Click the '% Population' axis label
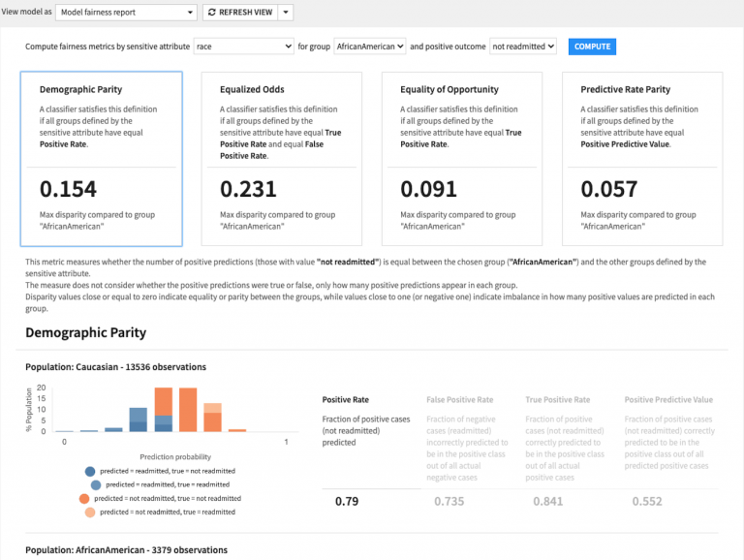 (x=29, y=410)
